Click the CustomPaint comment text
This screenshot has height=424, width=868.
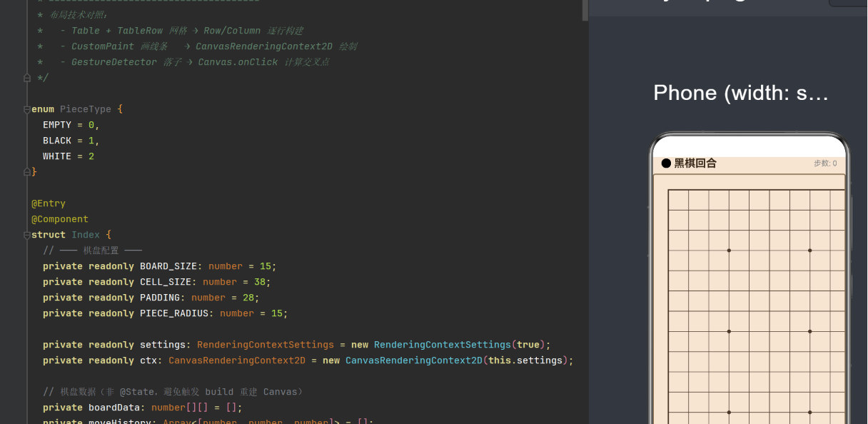(x=103, y=46)
